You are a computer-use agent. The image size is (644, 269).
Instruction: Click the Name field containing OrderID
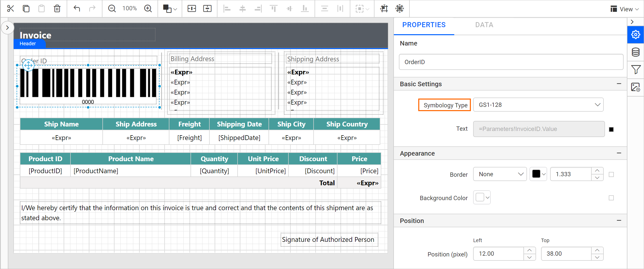(511, 62)
